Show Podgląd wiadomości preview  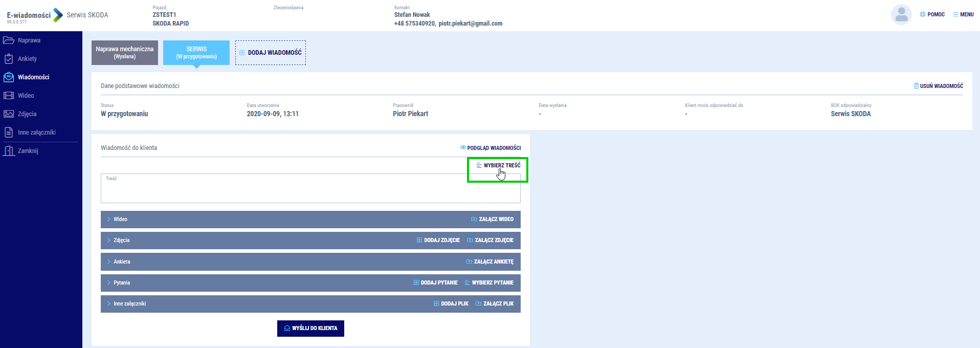[490, 148]
